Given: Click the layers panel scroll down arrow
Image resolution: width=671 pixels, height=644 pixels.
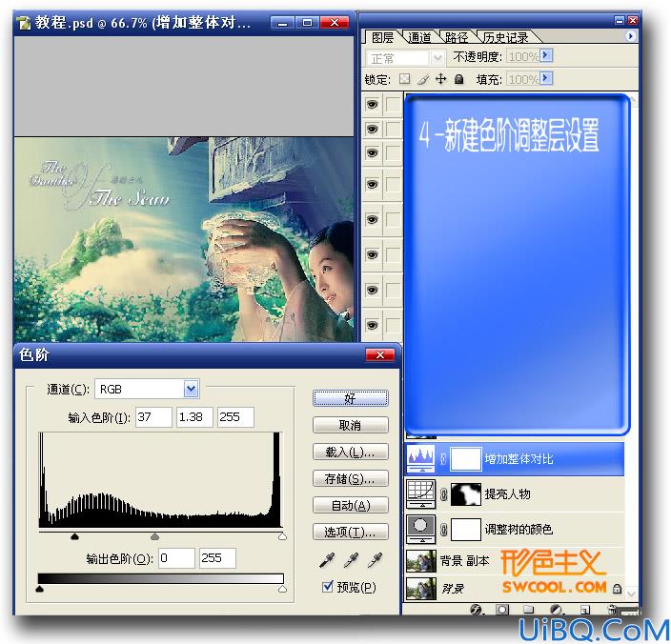Looking at the screenshot, I should pyautogui.click(x=631, y=594).
